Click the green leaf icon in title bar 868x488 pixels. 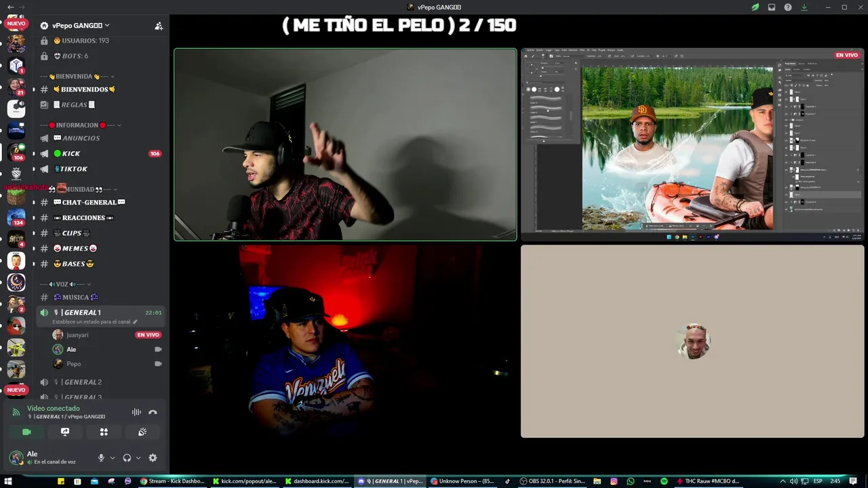click(755, 7)
